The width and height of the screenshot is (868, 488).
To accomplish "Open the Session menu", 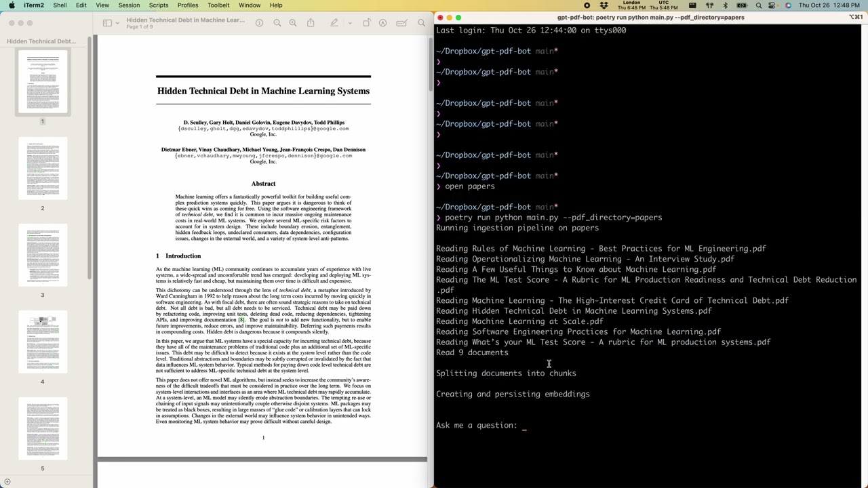I will tap(129, 5).
